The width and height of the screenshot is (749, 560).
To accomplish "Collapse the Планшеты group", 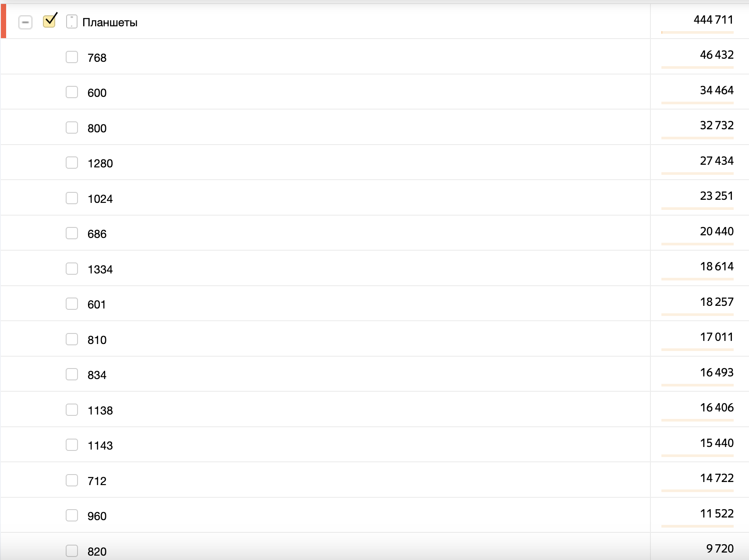I will tap(25, 22).
